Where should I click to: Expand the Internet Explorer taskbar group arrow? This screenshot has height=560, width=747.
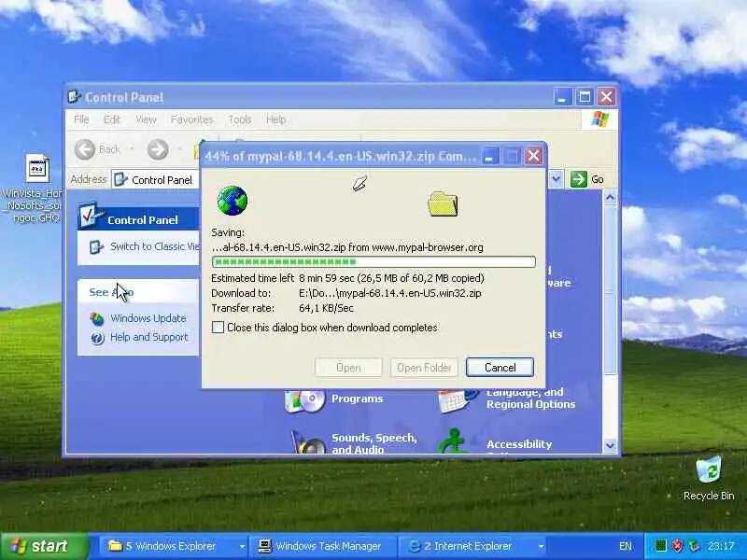541,546
